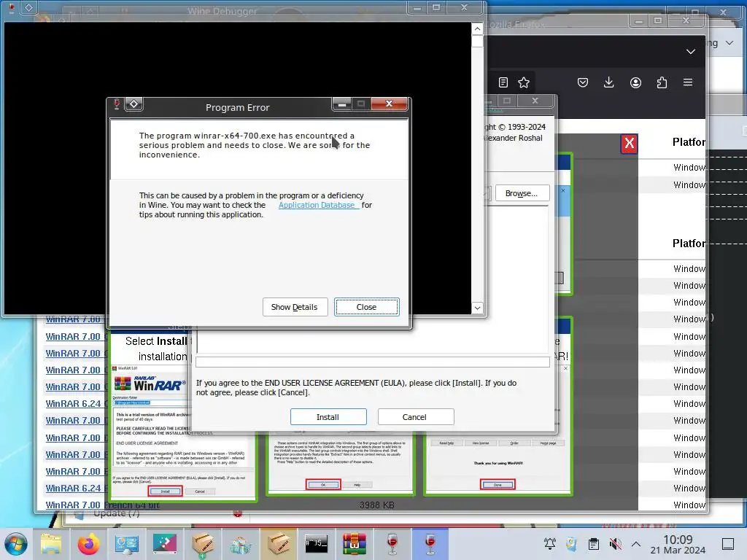
Task: Close overlay with the red X button
Action: point(630,144)
